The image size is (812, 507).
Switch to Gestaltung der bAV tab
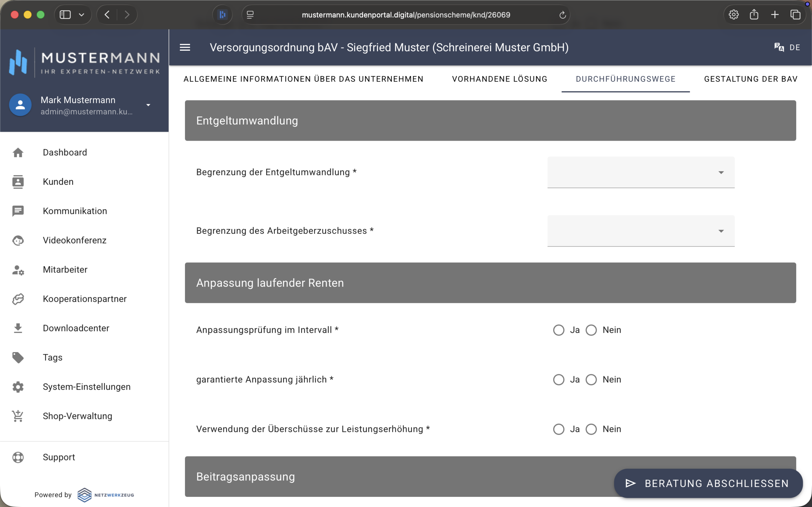tap(750, 79)
